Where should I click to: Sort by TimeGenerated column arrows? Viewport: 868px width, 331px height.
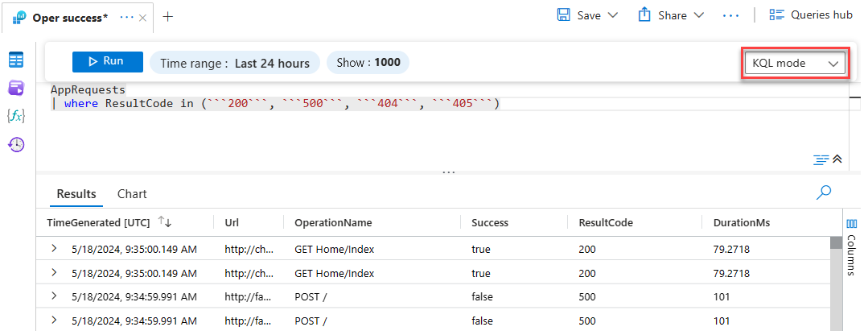tap(165, 222)
